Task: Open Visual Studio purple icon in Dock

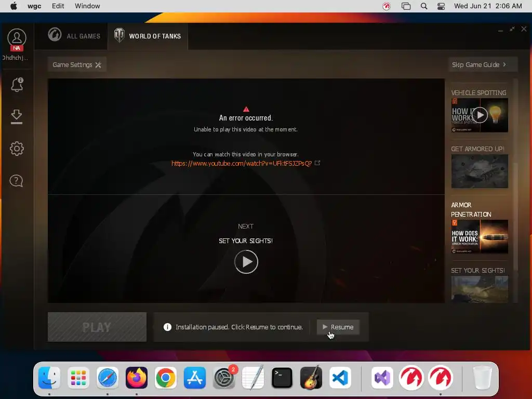Action: pyautogui.click(x=382, y=378)
